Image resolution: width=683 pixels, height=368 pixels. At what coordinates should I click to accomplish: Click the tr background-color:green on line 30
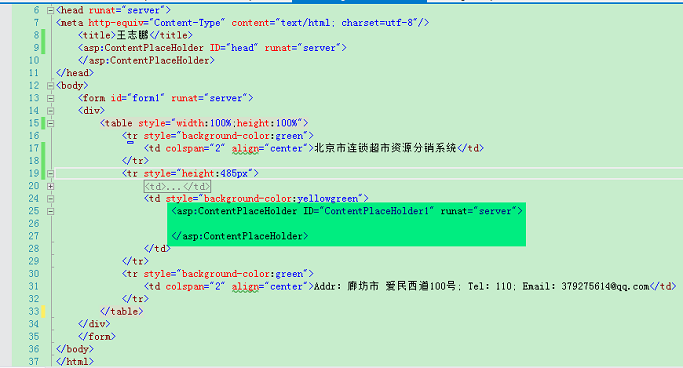click(x=218, y=274)
